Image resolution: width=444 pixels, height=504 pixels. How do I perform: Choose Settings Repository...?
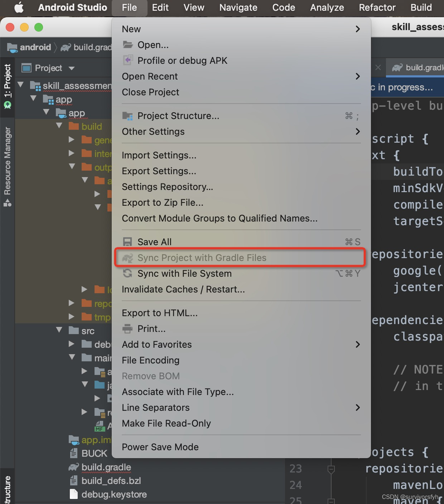241,187
